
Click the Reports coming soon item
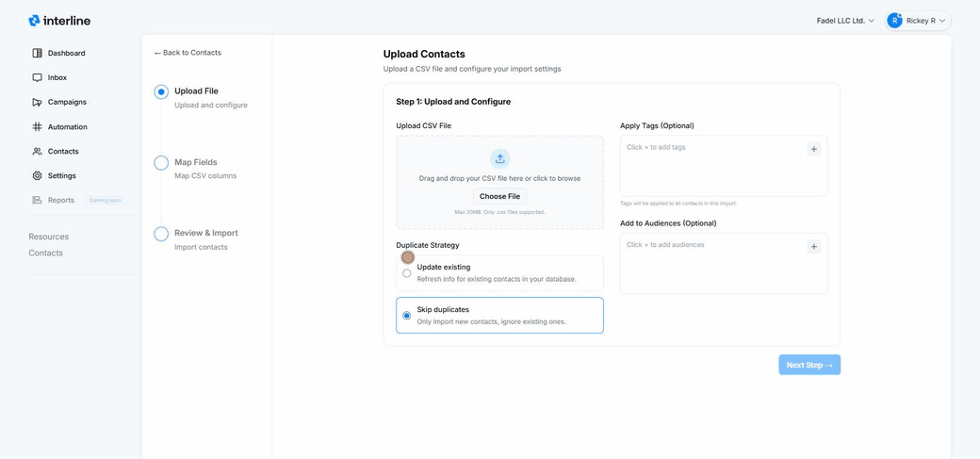(x=78, y=200)
